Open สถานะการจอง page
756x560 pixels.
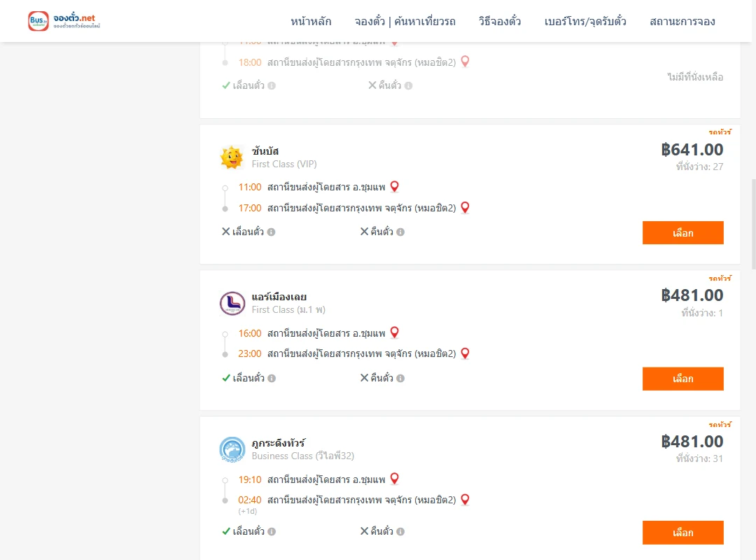pyautogui.click(x=682, y=21)
